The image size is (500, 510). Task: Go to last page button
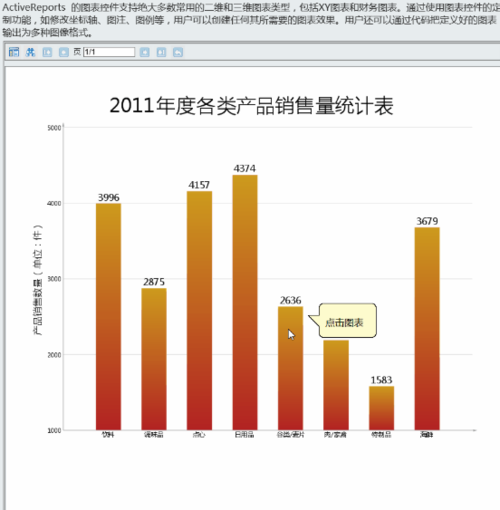point(161,52)
